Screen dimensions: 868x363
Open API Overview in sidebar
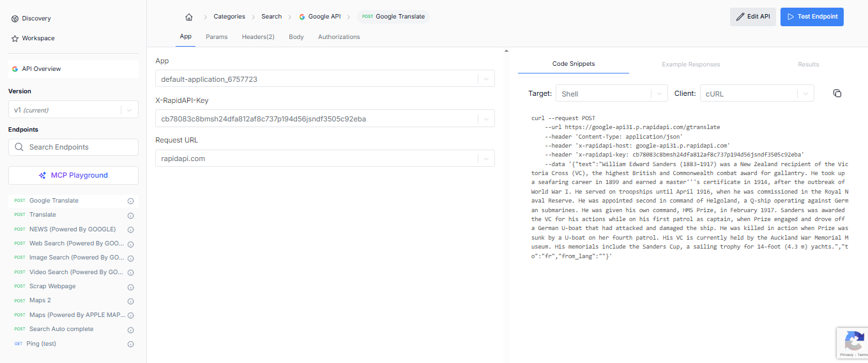[x=73, y=69]
